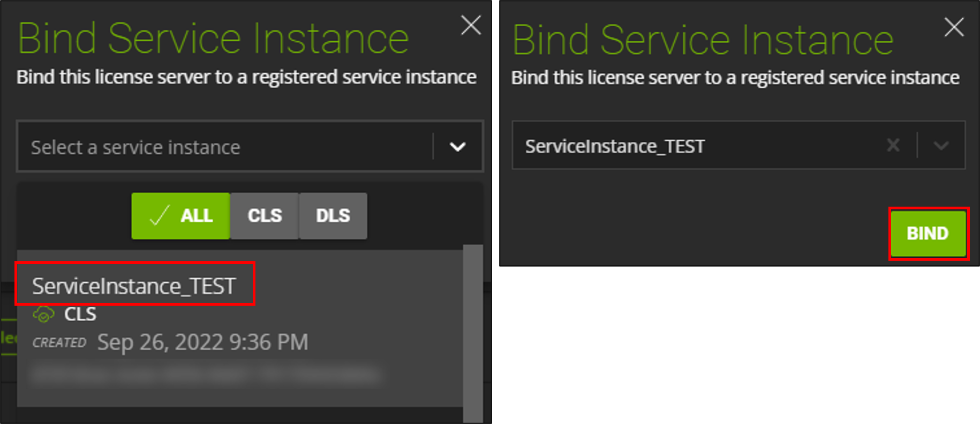Click the service instance list scrollbar
The height and width of the screenshot is (424, 980).
coord(472,332)
